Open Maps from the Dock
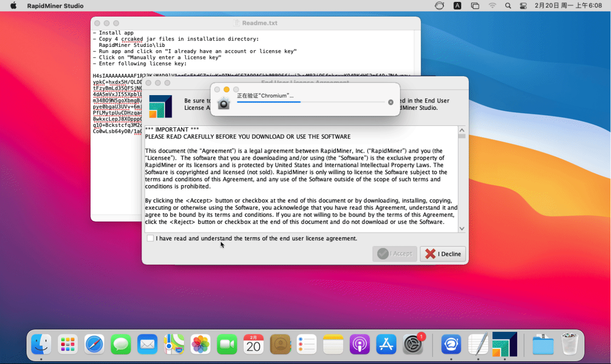This screenshot has height=364, width=611. (174, 344)
